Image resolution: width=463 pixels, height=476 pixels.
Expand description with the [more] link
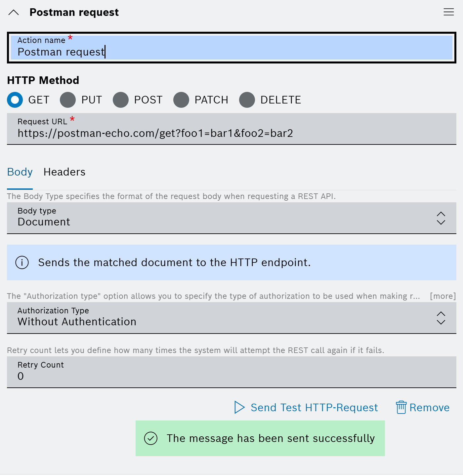(442, 296)
